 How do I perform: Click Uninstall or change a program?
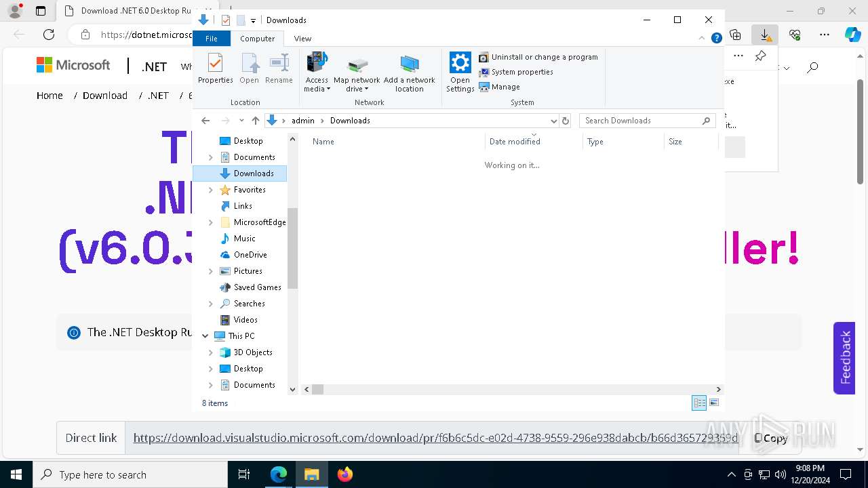(538, 57)
